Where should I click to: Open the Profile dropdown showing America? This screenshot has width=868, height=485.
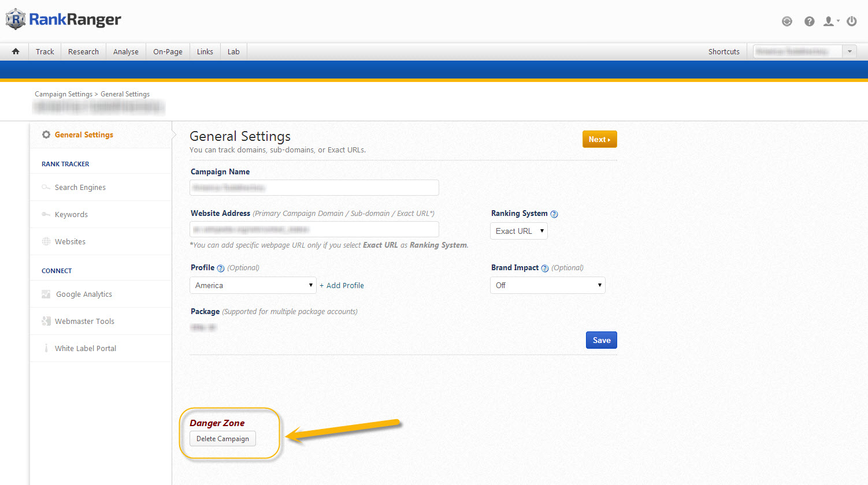point(253,285)
